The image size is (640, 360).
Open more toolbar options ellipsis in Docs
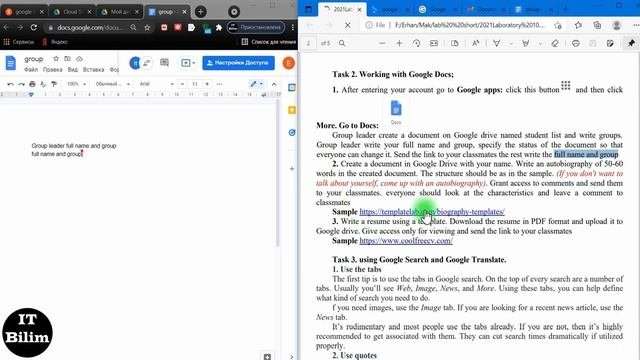pos(220,84)
